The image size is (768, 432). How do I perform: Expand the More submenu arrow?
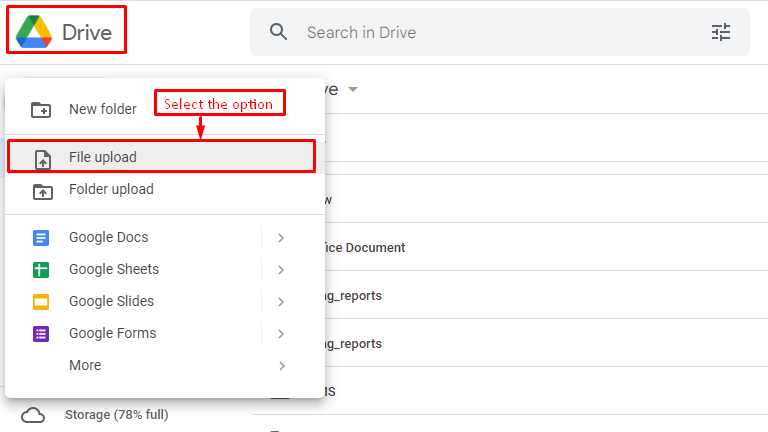tap(282, 366)
